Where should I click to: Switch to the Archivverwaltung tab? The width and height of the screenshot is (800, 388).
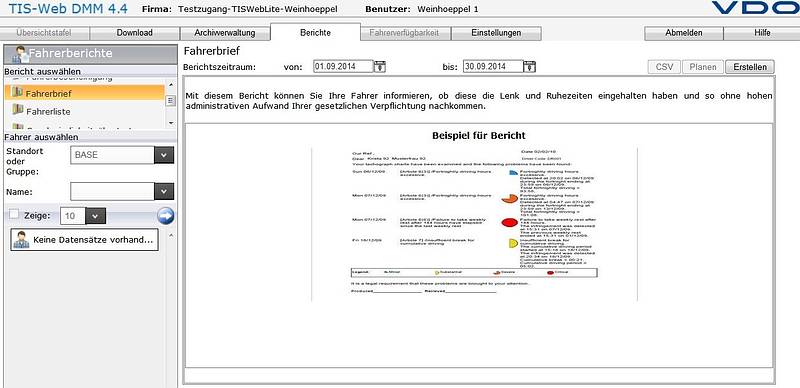224,33
